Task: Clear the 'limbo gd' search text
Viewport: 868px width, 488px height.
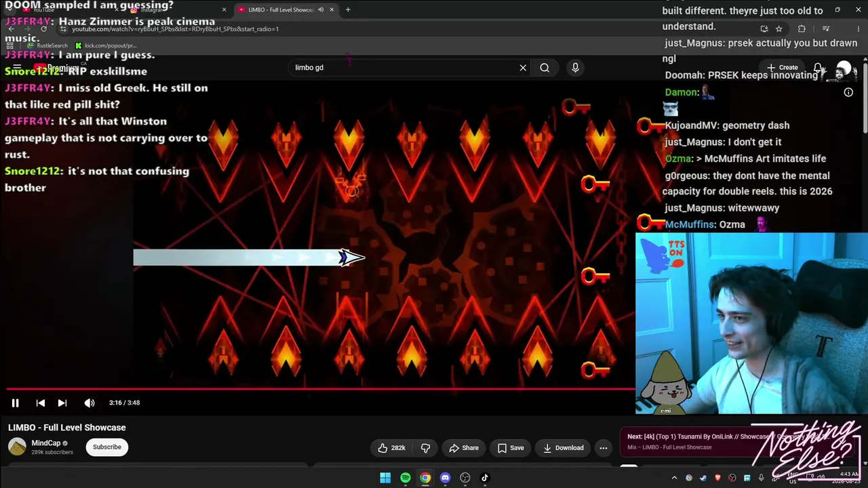Action: (x=523, y=68)
